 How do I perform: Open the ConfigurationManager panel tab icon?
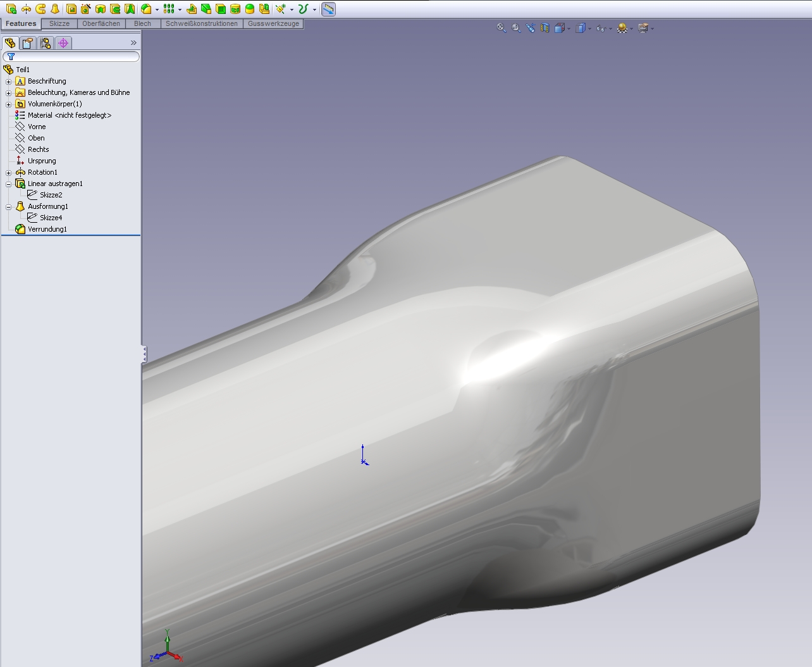point(46,43)
